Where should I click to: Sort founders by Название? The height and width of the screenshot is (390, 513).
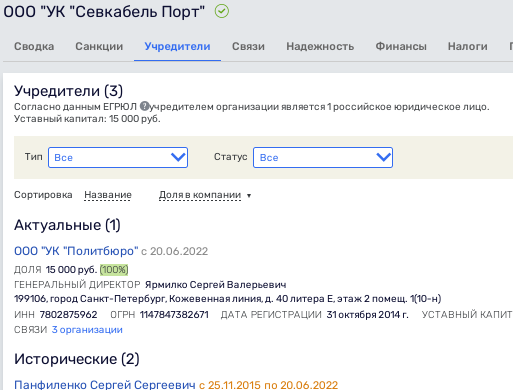[x=108, y=195]
